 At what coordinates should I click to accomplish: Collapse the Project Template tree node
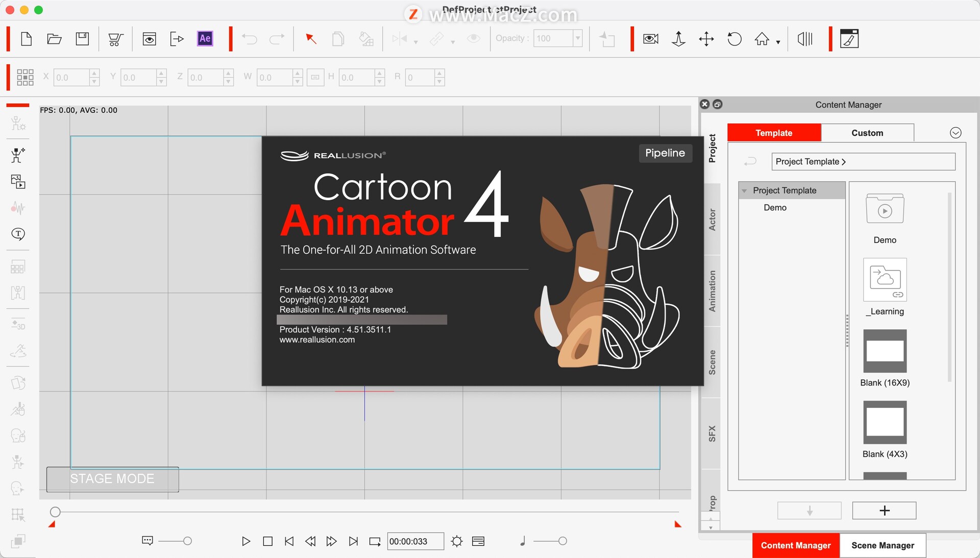[x=745, y=190]
